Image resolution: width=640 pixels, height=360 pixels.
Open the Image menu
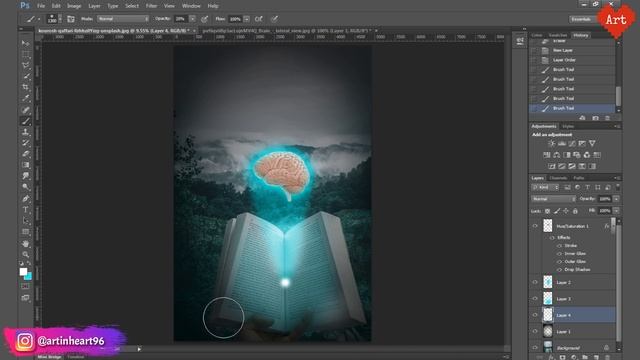point(74,6)
